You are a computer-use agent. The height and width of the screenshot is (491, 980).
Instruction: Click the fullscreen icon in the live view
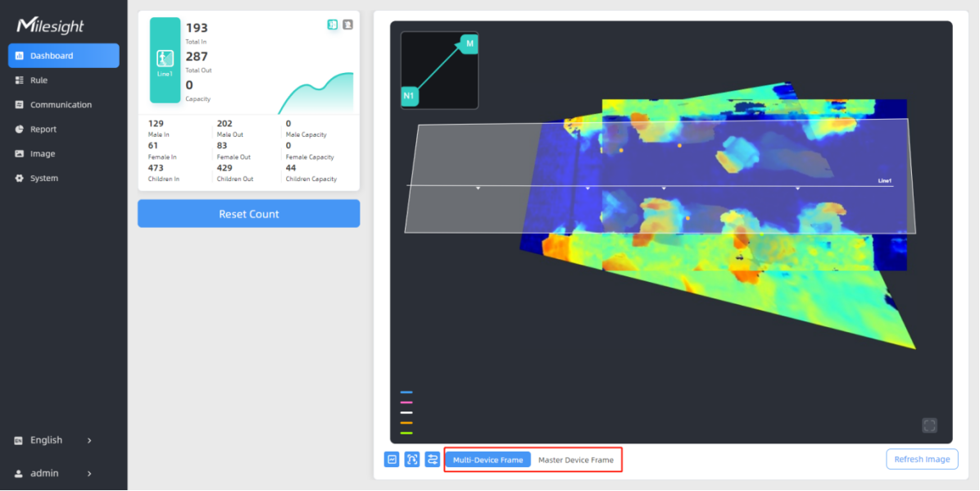(929, 425)
